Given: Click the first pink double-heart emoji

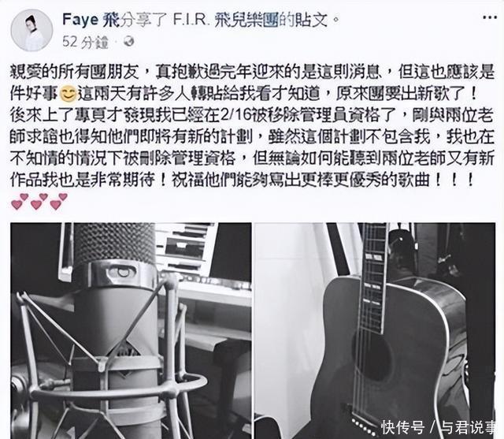Looking at the screenshot, I should pos(20,201).
